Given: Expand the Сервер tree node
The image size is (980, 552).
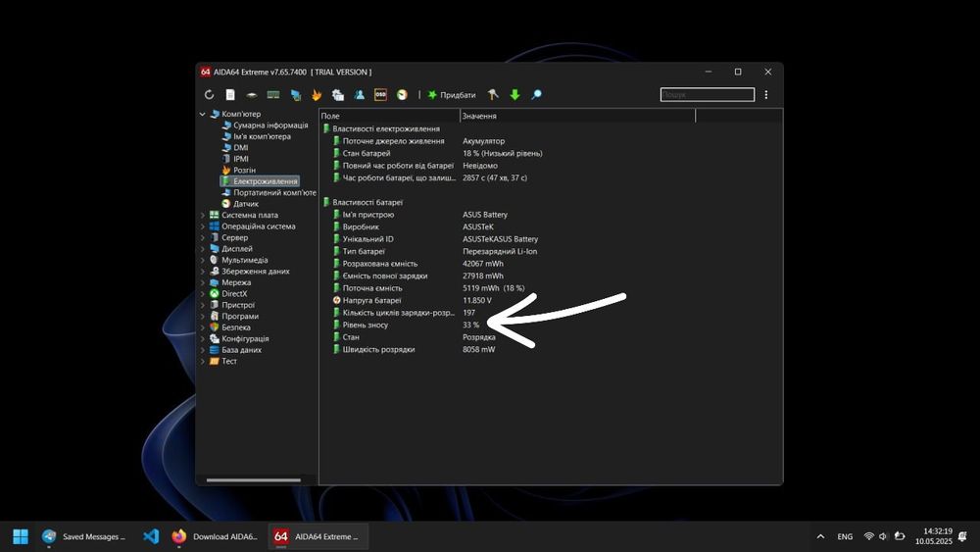Looking at the screenshot, I should coord(203,237).
